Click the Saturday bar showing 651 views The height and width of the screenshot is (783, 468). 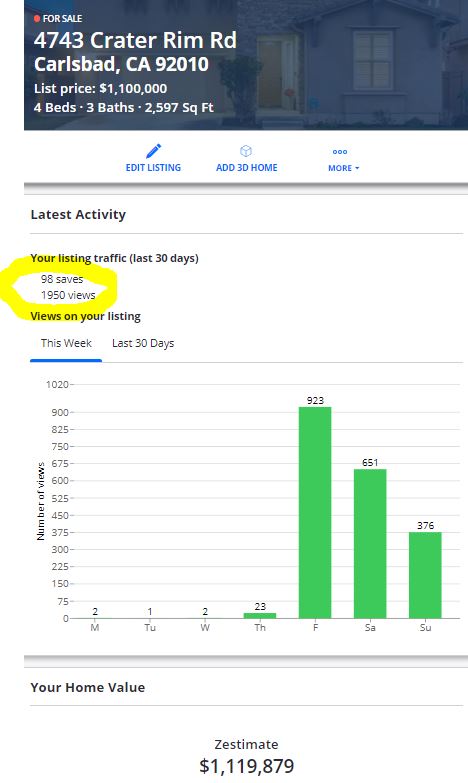[370, 544]
